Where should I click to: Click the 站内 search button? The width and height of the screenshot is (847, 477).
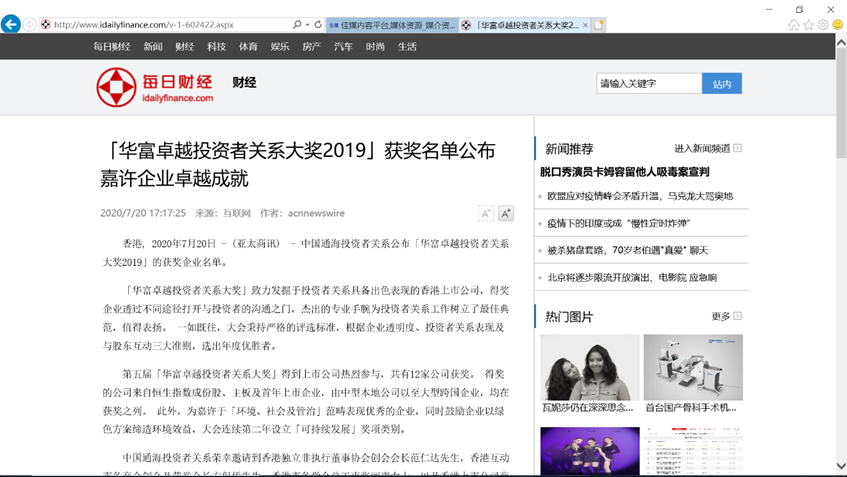click(x=721, y=84)
